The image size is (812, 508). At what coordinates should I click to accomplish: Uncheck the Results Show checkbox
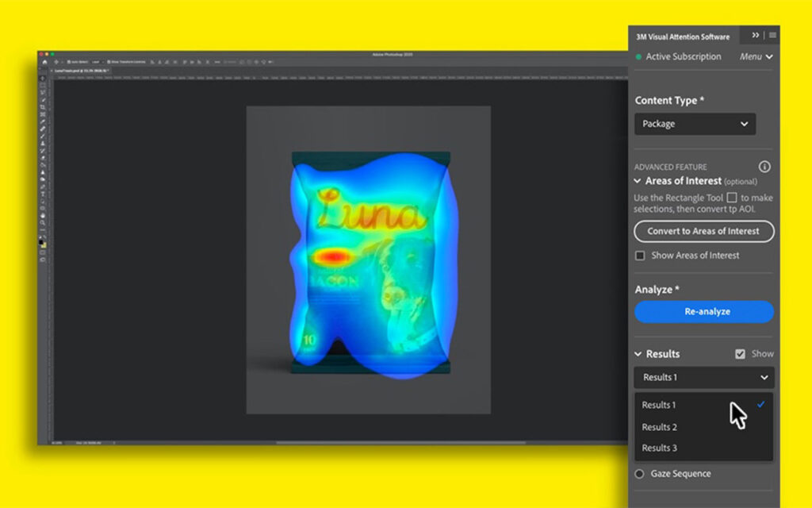tap(740, 354)
